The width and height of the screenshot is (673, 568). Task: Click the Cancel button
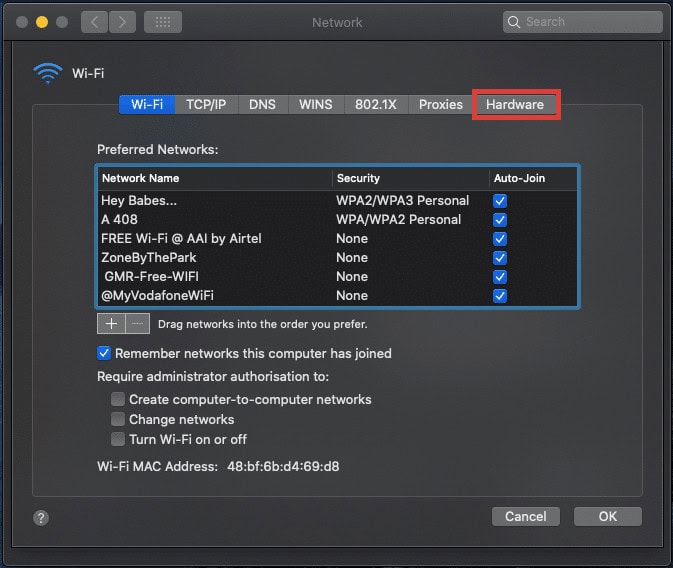click(525, 517)
